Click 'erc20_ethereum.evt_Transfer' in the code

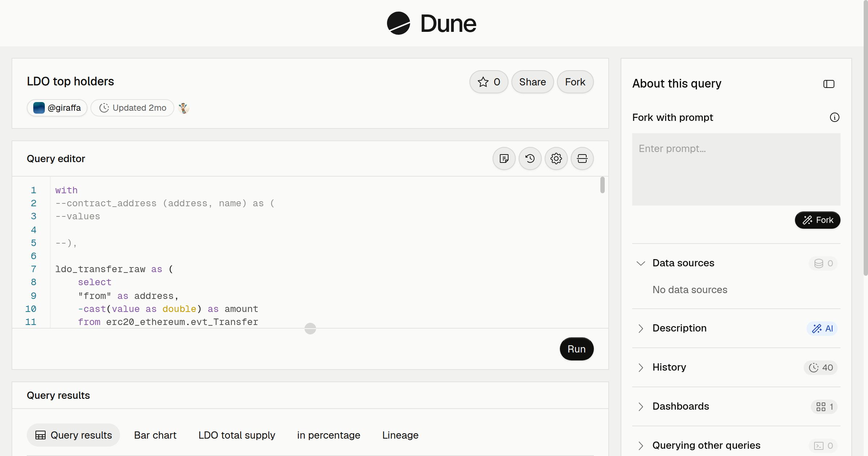click(x=182, y=322)
